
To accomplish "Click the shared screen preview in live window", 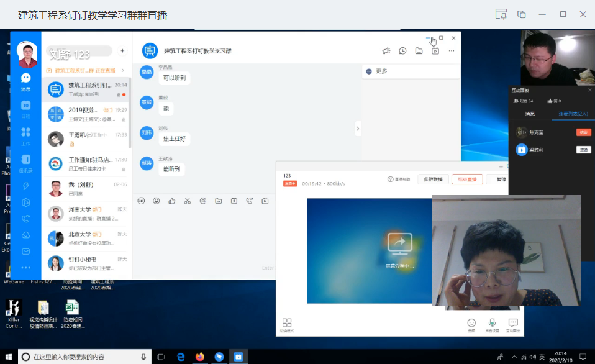I will point(369,251).
